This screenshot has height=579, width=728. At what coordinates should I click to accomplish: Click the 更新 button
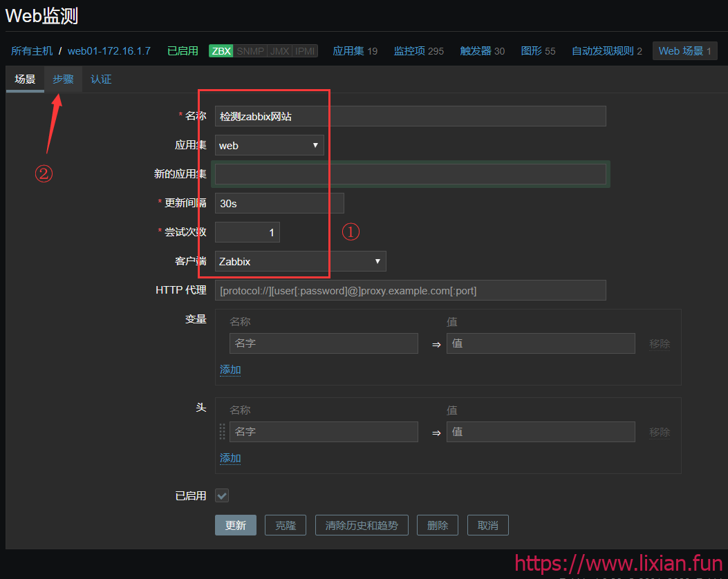click(235, 525)
